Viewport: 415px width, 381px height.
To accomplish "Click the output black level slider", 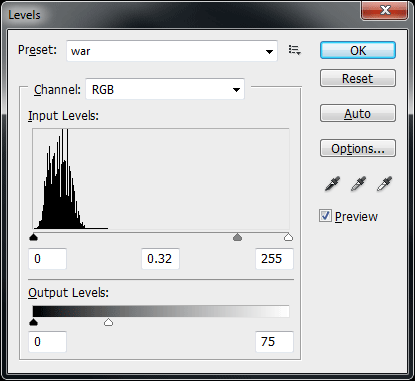I will pyautogui.click(x=34, y=322).
